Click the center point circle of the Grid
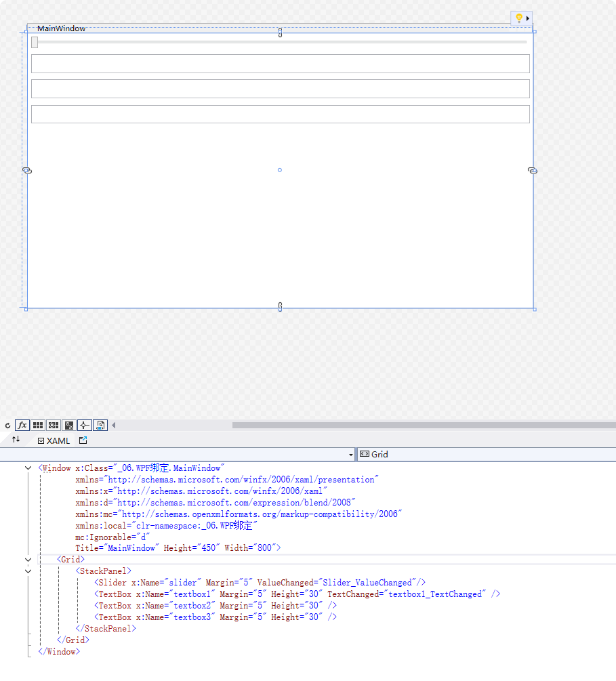This screenshot has height=681, width=616. pos(280,170)
